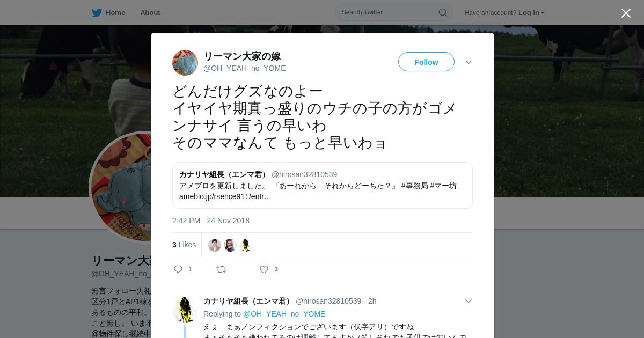Open the tweet author's avatar

coord(185,63)
